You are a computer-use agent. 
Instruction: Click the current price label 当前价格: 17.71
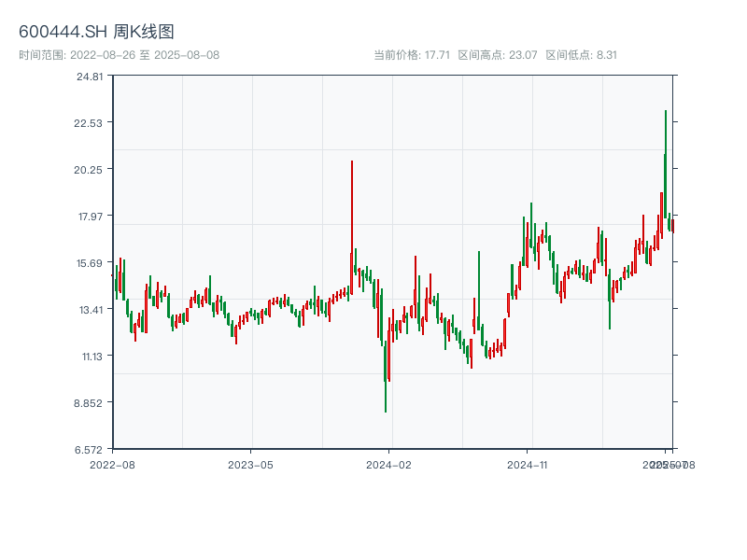point(412,55)
